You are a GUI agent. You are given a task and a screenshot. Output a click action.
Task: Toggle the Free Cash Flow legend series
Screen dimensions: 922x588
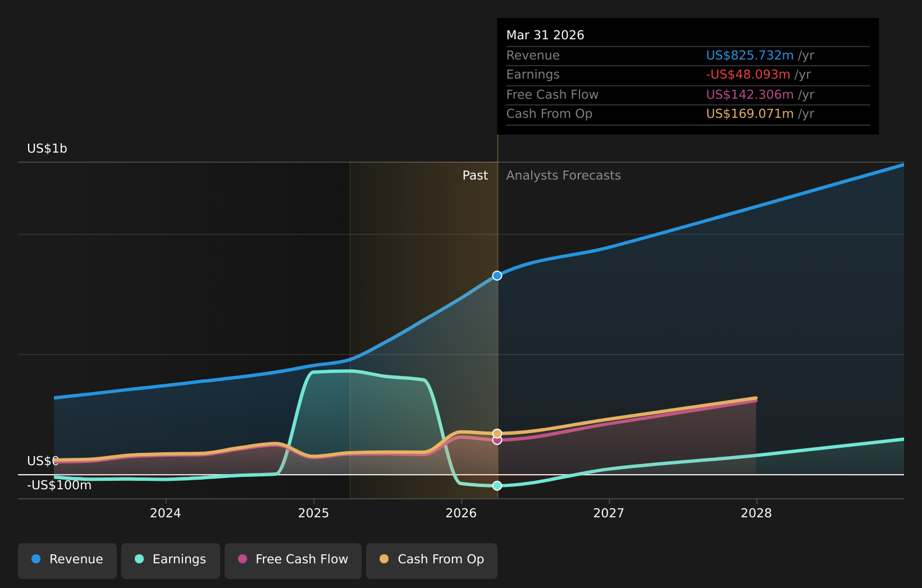tap(293, 561)
